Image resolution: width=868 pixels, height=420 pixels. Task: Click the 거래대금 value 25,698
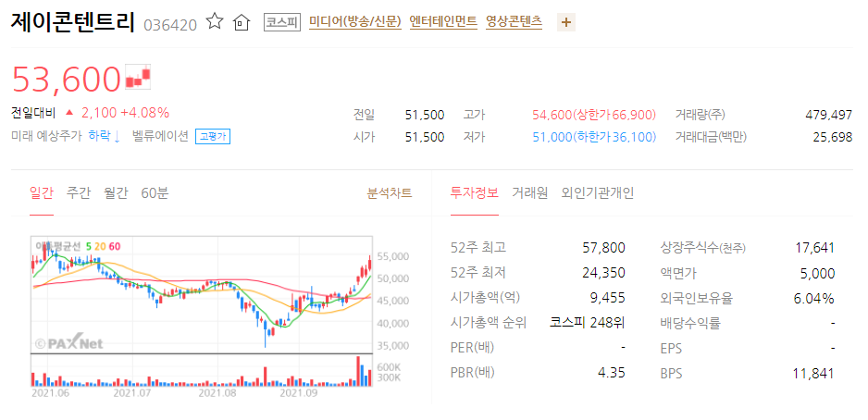coord(833,137)
